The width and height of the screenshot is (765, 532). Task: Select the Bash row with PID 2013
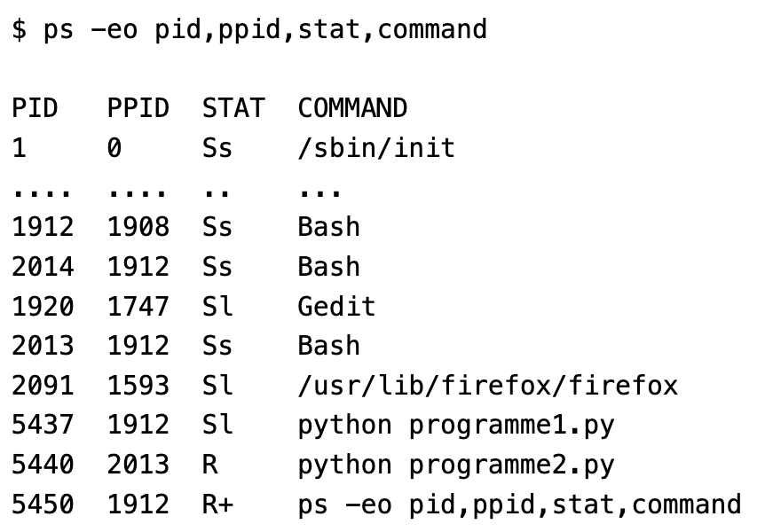(x=185, y=346)
